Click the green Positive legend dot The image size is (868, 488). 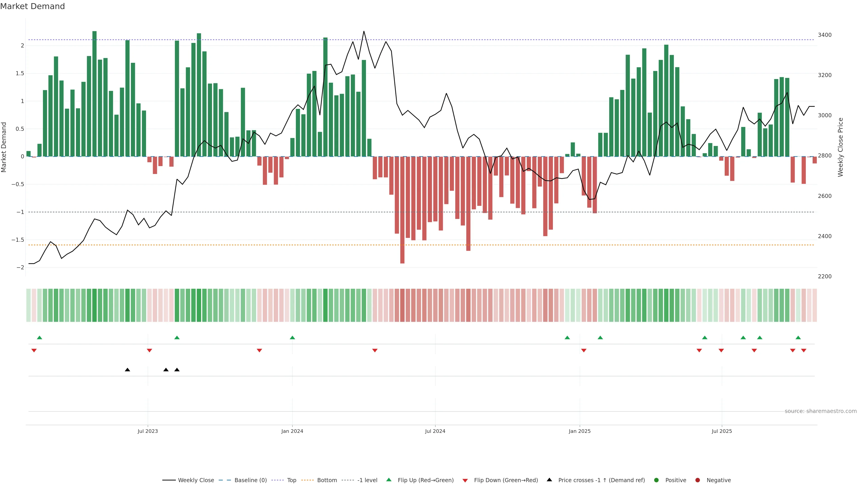656,480
